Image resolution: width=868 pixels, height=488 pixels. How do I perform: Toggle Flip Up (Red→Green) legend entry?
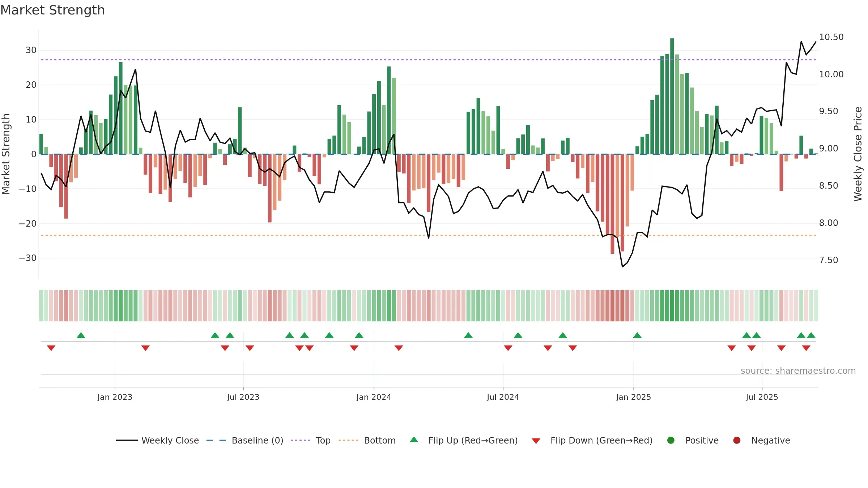click(x=464, y=440)
